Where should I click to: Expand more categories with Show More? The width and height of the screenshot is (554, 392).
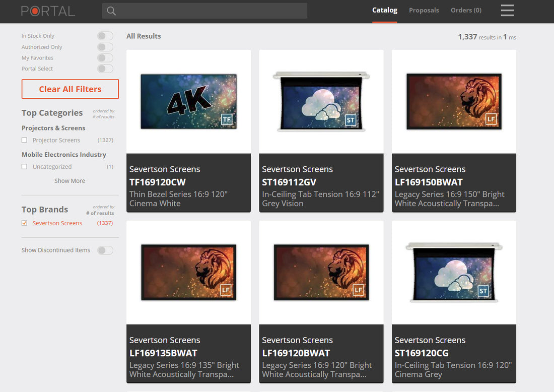(70, 180)
